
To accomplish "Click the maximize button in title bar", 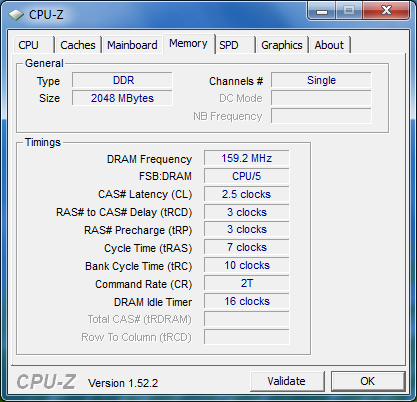I will tap(349, 11).
